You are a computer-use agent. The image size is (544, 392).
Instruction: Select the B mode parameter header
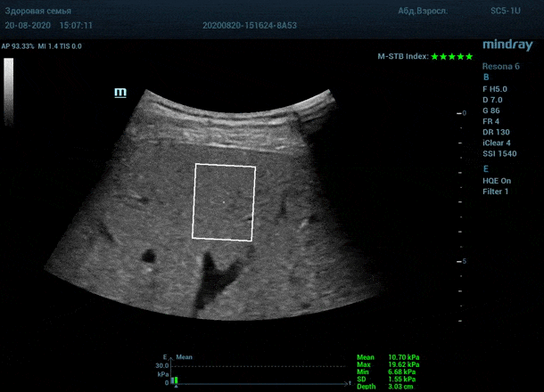pyautogui.click(x=485, y=78)
